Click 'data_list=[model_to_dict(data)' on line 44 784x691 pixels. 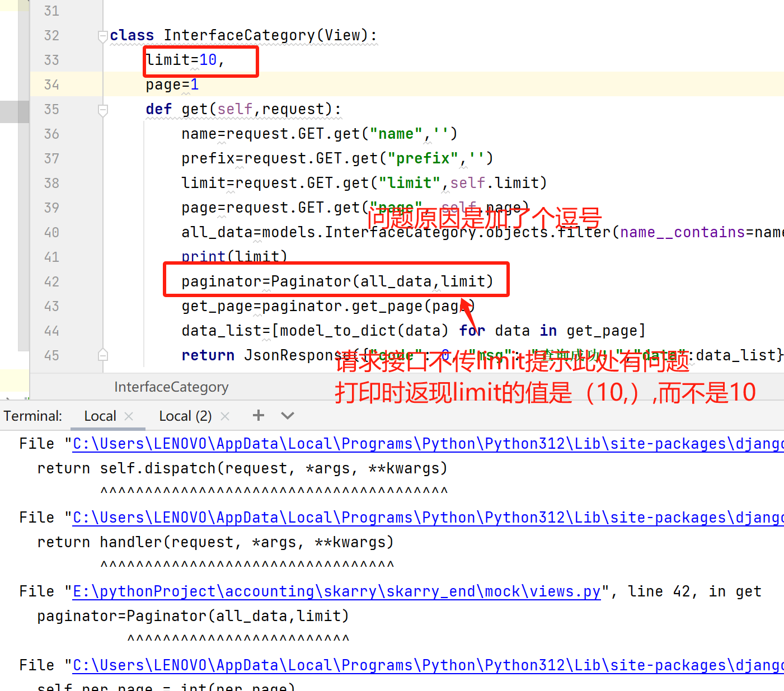click(x=315, y=331)
